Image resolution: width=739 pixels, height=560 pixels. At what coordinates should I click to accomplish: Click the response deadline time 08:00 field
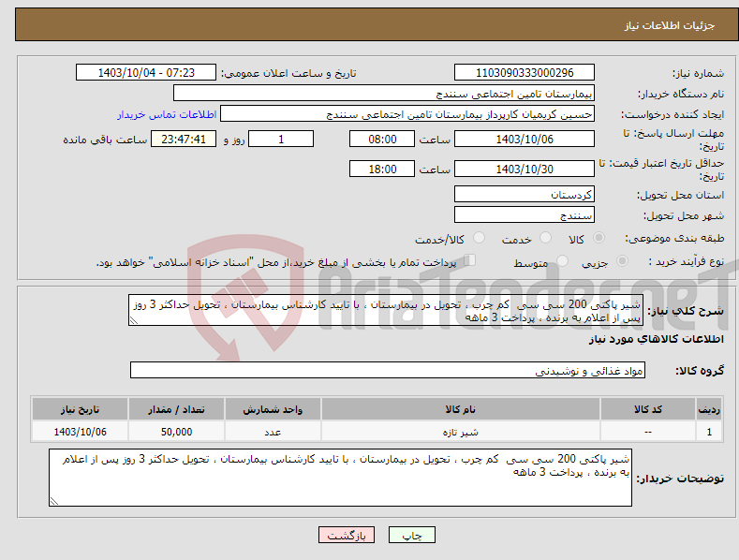click(x=382, y=139)
